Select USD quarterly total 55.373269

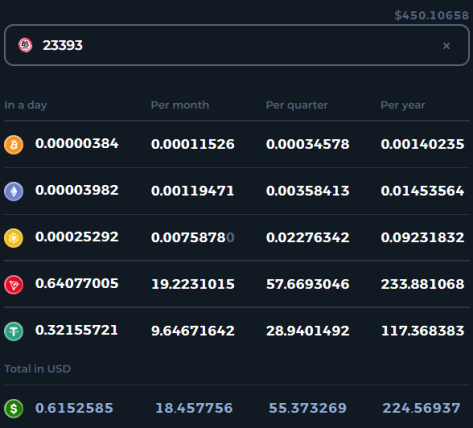(x=308, y=408)
